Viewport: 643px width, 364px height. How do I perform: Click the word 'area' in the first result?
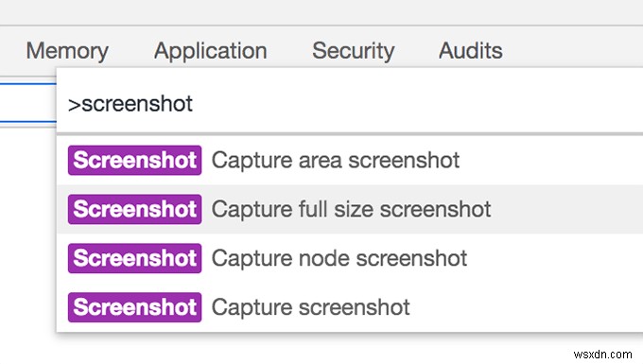click(320, 161)
